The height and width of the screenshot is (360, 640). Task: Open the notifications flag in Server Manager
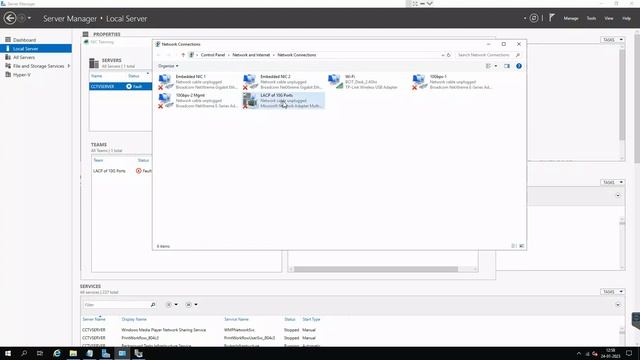coord(551,18)
